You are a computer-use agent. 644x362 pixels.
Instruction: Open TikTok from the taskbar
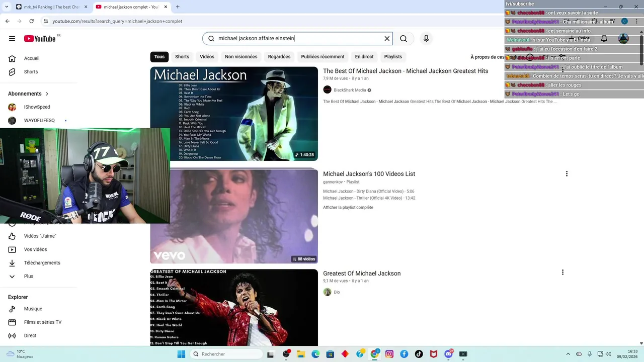click(419, 354)
